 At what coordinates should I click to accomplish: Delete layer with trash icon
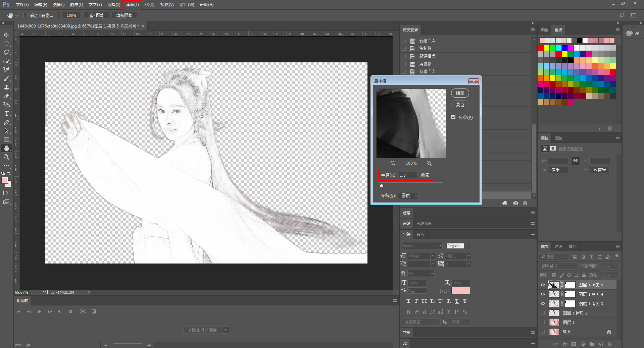(x=610, y=344)
